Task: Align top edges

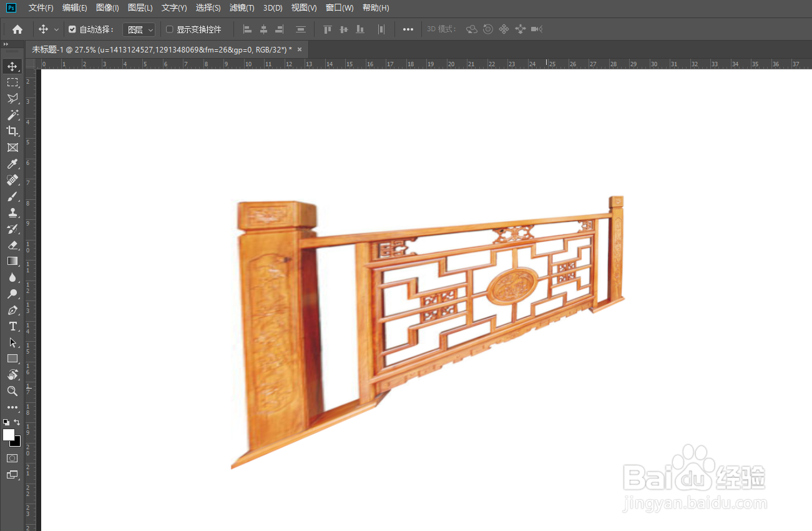Action: point(328,29)
